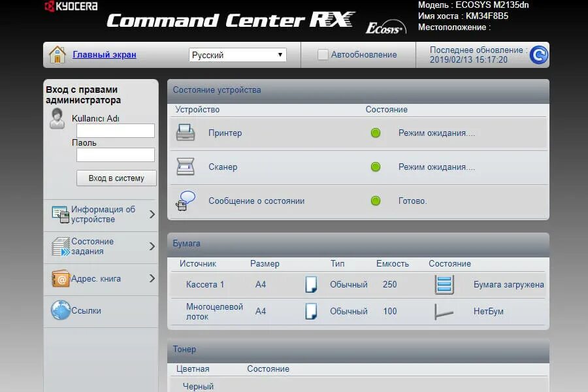Click the printer green status indicator
Image resolution: width=588 pixels, height=392 pixels.
[376, 133]
